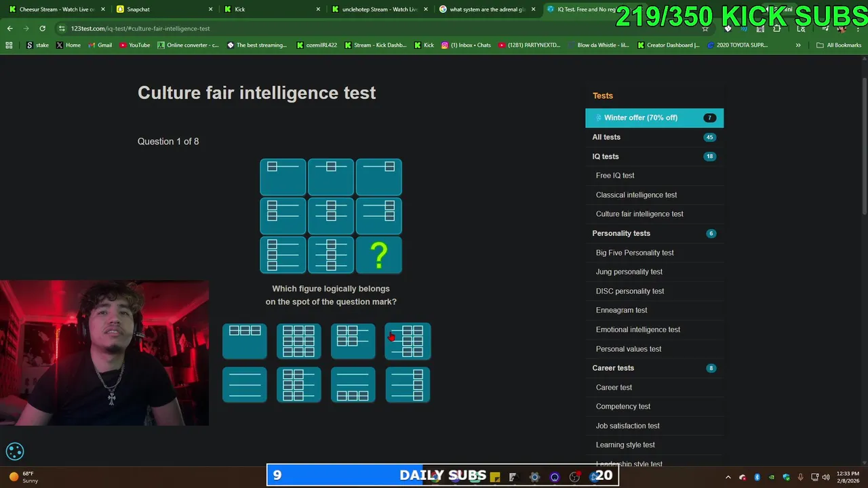Open the Personality tests category
The image size is (868, 488).
[654, 233]
